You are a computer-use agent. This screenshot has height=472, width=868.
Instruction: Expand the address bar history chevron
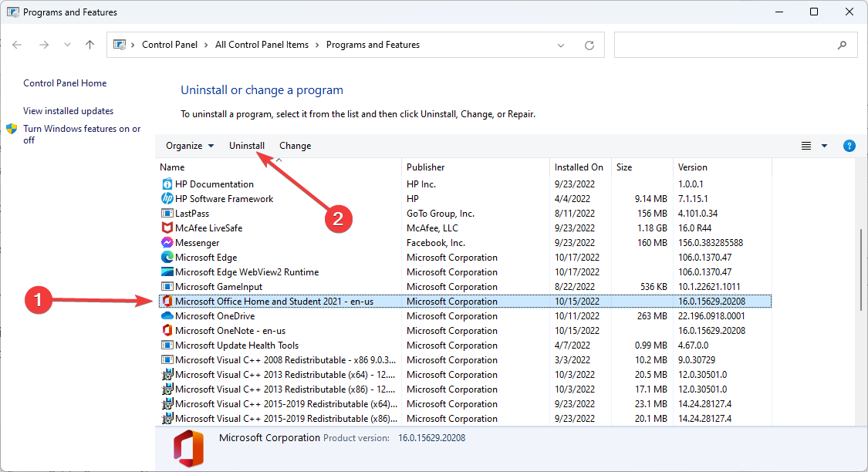[x=561, y=46]
